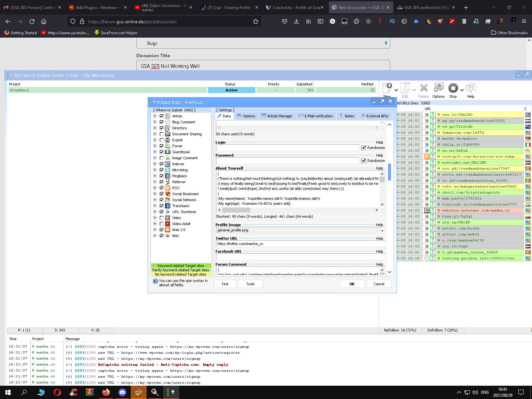Click Discussion Title input field
The image size is (532, 399).
(x=263, y=66)
